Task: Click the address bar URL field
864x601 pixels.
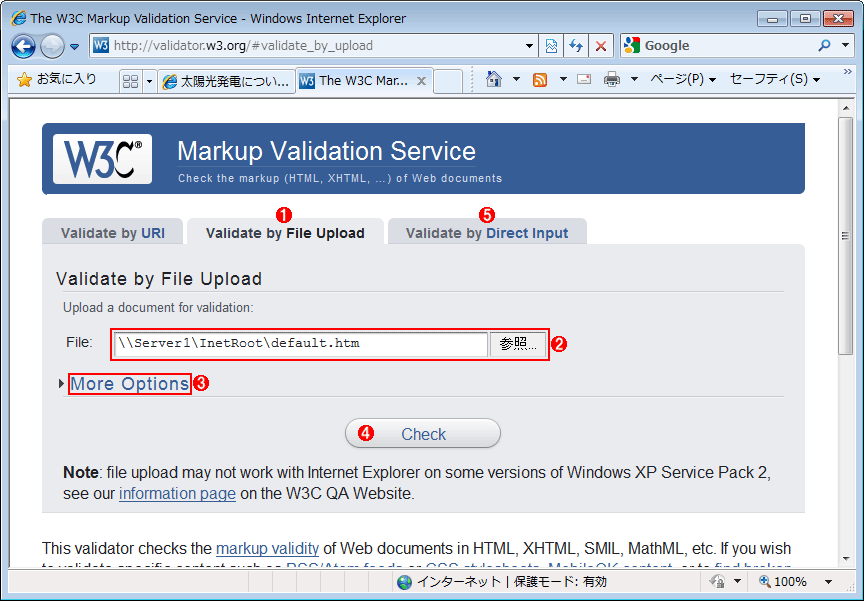Action: coord(306,46)
